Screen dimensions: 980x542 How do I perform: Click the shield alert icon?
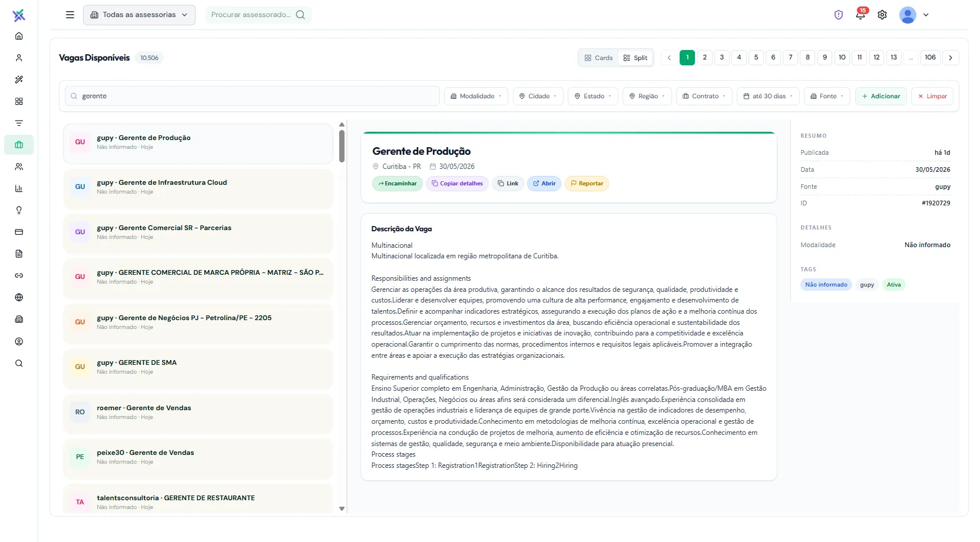coord(839,15)
